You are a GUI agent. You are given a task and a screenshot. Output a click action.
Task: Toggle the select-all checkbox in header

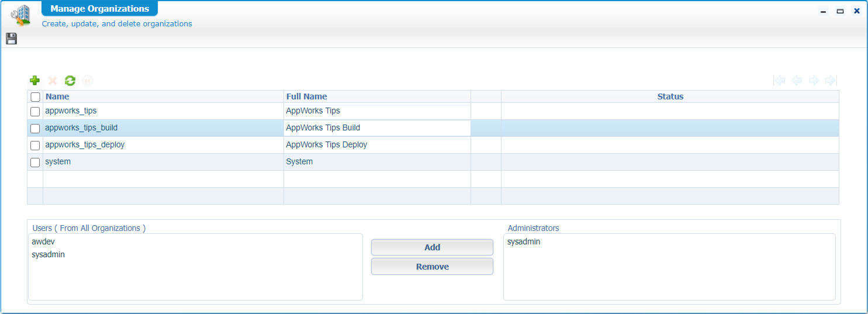pyautogui.click(x=35, y=97)
